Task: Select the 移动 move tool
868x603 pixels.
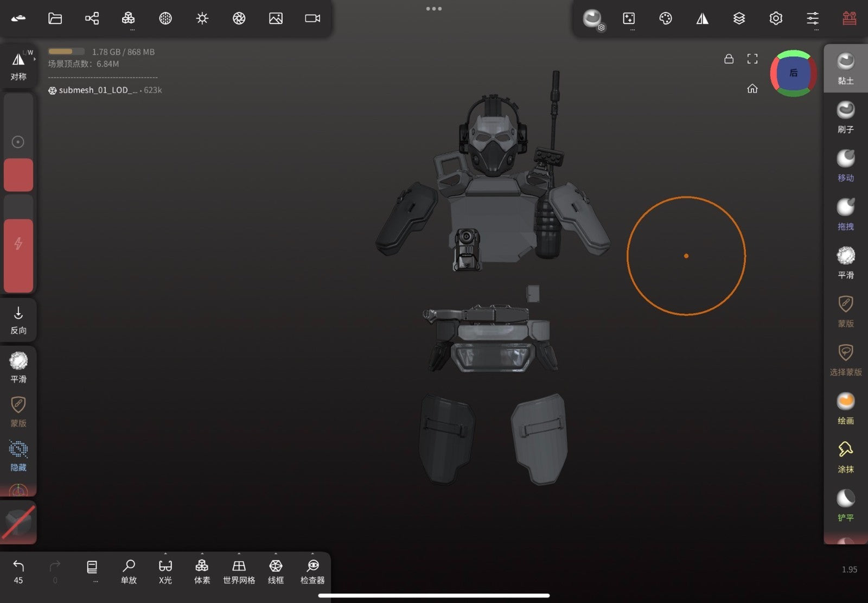Action: pos(845,166)
